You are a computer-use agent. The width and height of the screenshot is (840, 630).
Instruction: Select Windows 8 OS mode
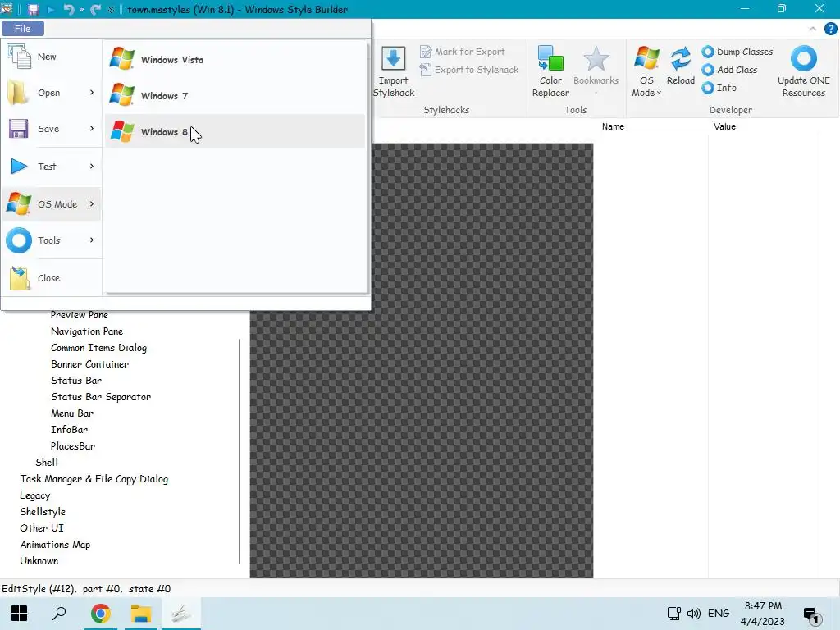[x=235, y=131]
